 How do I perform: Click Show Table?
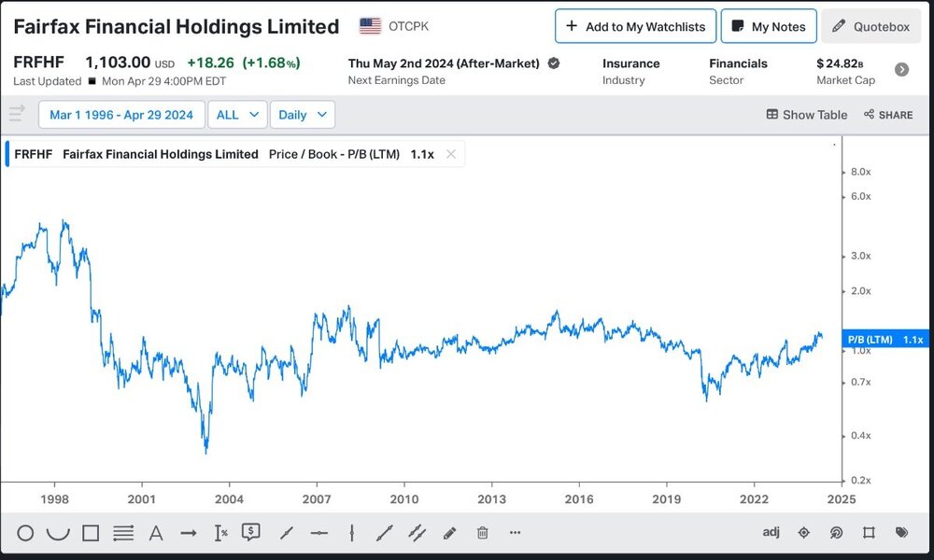tap(807, 115)
